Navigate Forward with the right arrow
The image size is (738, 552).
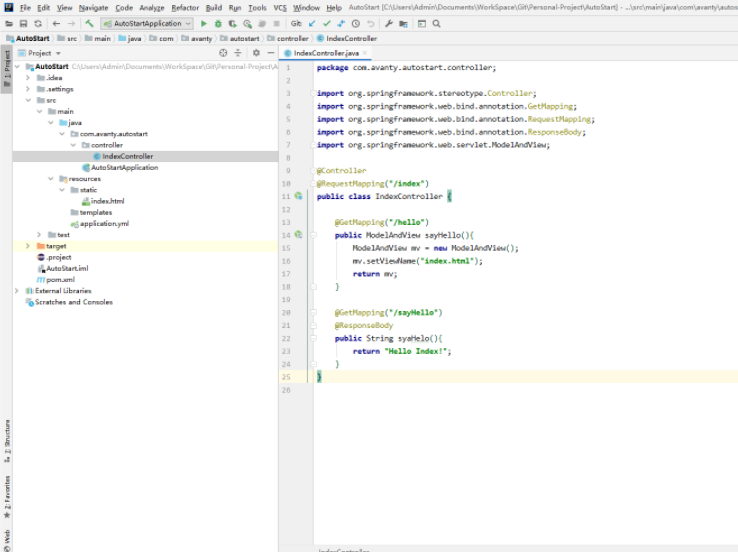71,24
